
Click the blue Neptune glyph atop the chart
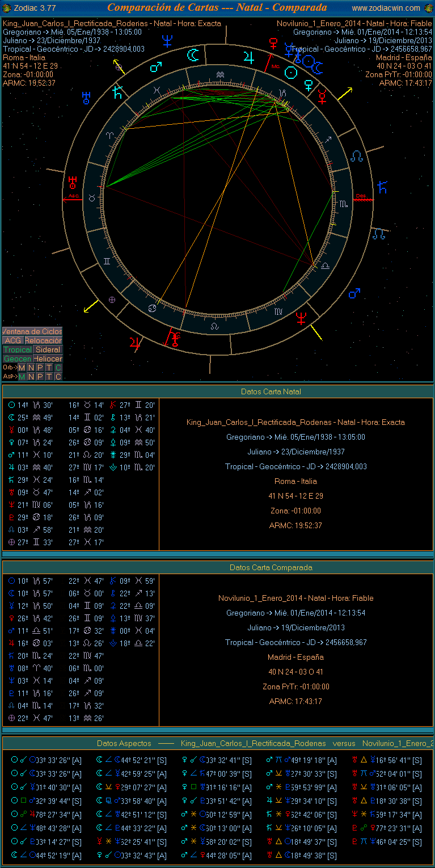167,41
